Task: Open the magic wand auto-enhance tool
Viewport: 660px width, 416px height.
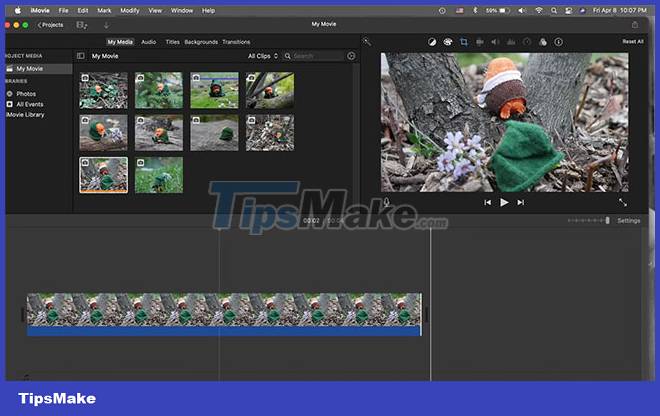Action: pos(367,42)
